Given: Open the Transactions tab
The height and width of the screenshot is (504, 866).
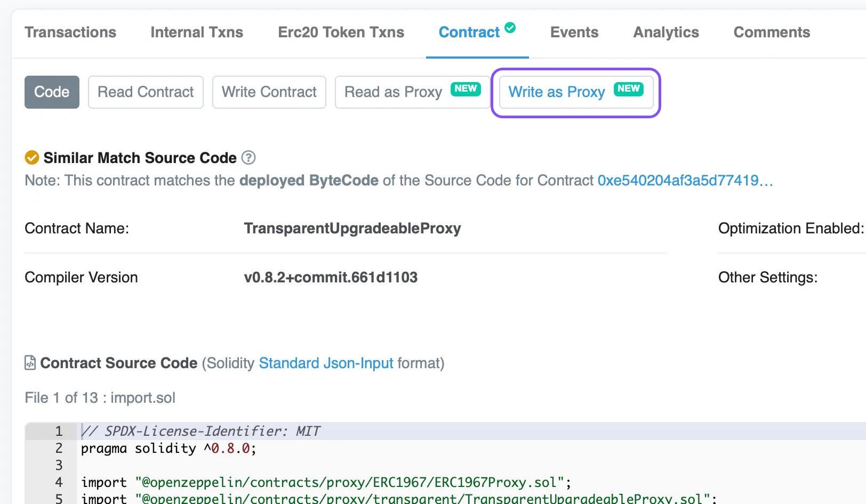Looking at the screenshot, I should (x=70, y=32).
